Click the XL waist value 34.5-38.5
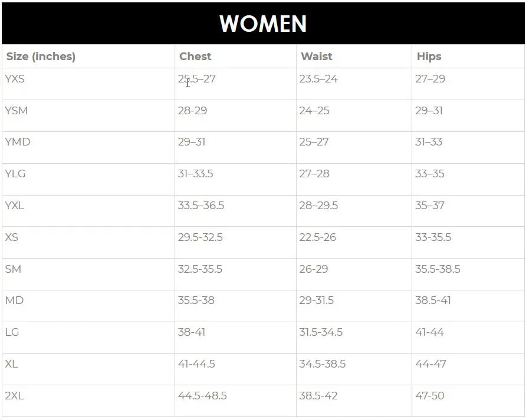The image size is (526, 420). tap(322, 364)
